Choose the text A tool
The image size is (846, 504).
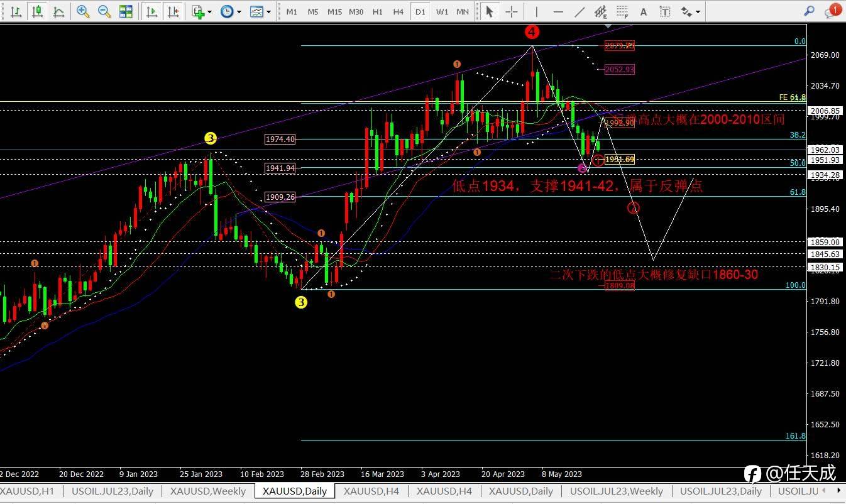pos(644,11)
